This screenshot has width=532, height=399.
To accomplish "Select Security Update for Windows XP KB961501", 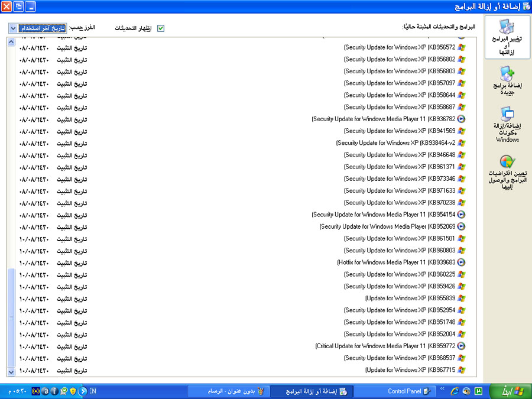I will coord(400,239).
